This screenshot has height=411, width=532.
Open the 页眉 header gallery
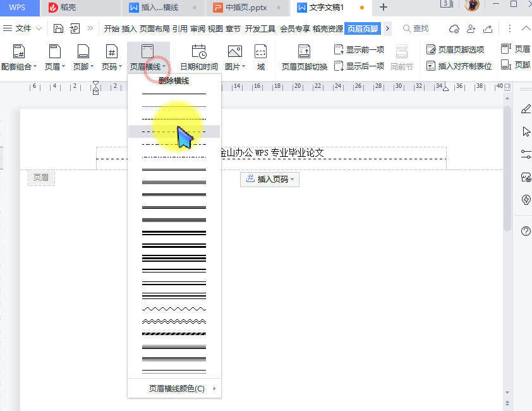[54, 57]
